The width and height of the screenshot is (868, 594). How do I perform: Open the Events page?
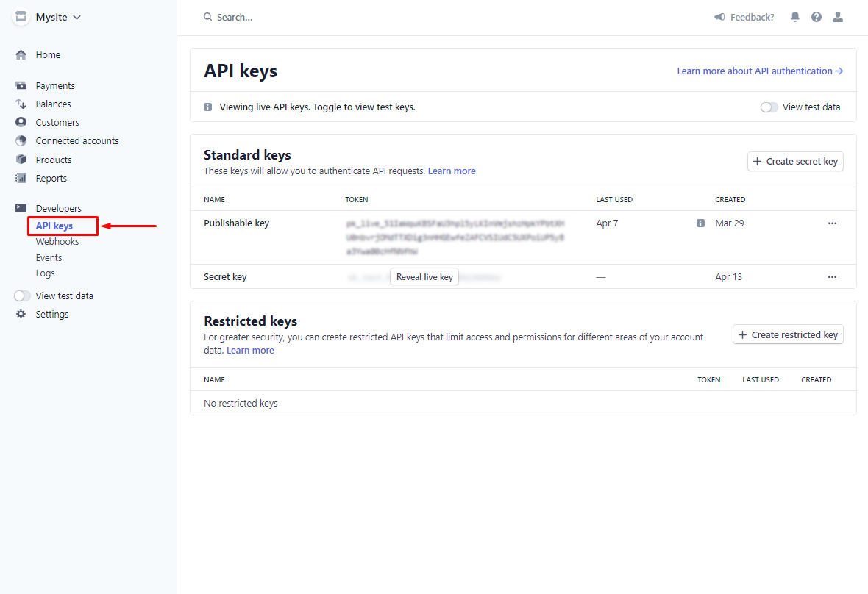point(49,257)
